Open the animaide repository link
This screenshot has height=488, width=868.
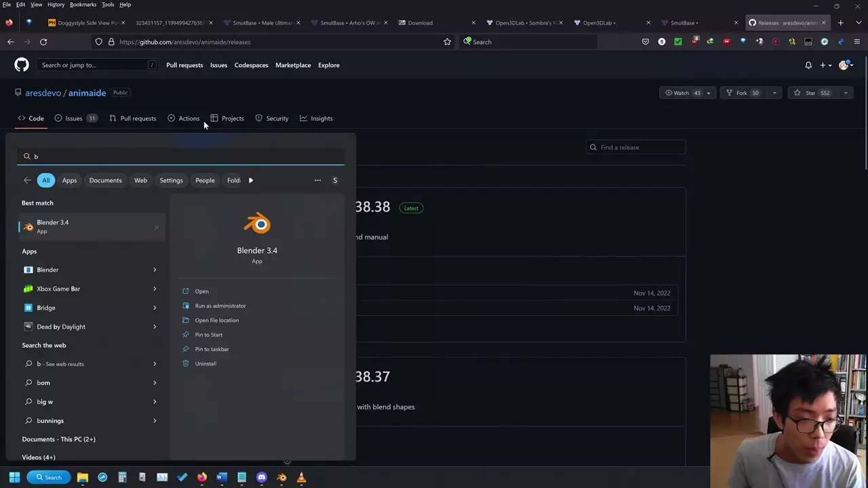click(x=87, y=93)
